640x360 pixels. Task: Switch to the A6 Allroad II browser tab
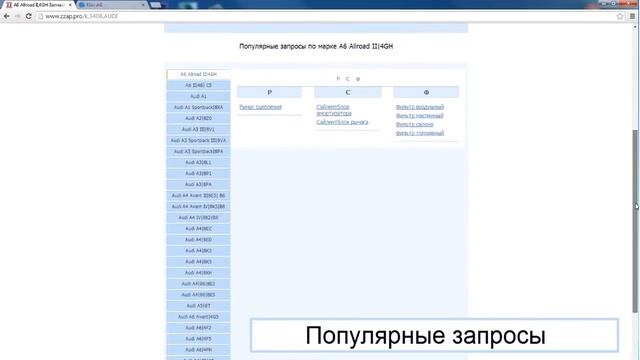tap(37, 5)
